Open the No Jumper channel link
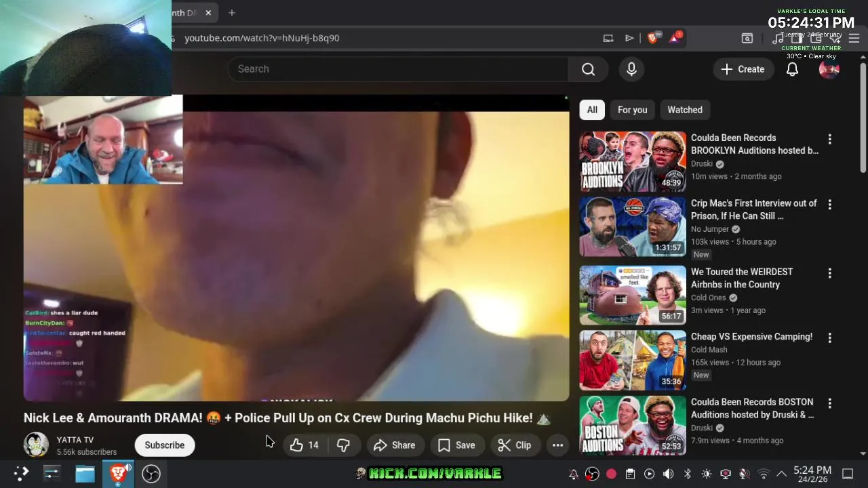868x488 pixels. (710, 229)
